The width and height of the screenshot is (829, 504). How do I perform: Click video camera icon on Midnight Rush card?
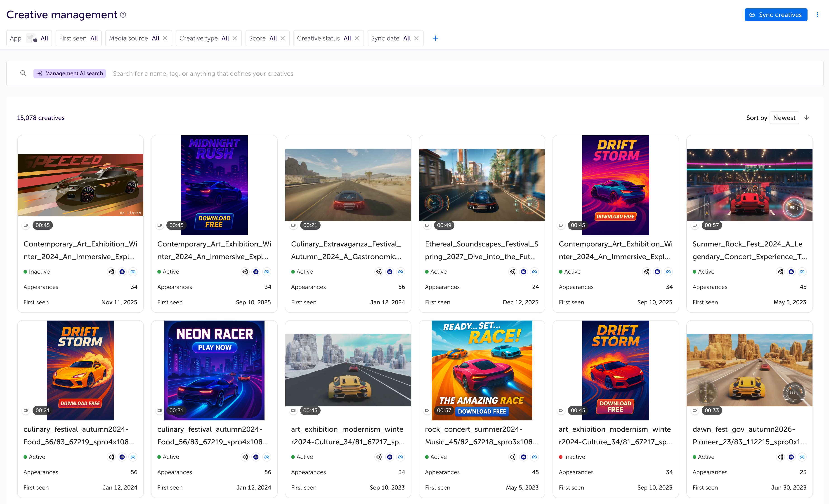[159, 225]
